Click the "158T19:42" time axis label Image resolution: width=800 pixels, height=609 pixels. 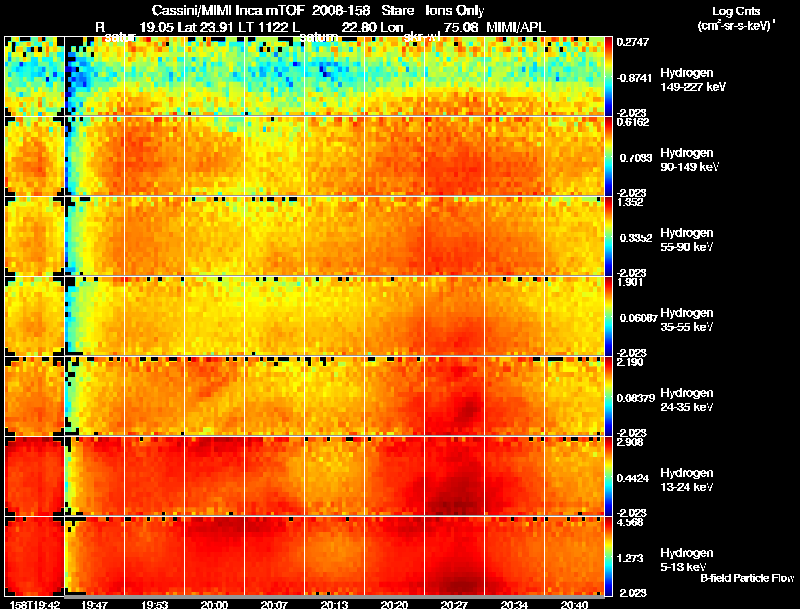pos(35,604)
